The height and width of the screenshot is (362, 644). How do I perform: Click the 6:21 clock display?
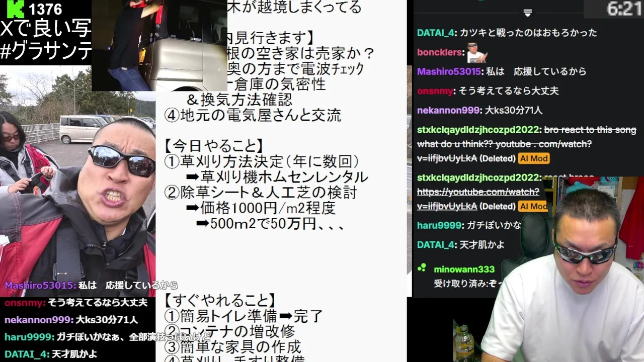click(x=623, y=9)
